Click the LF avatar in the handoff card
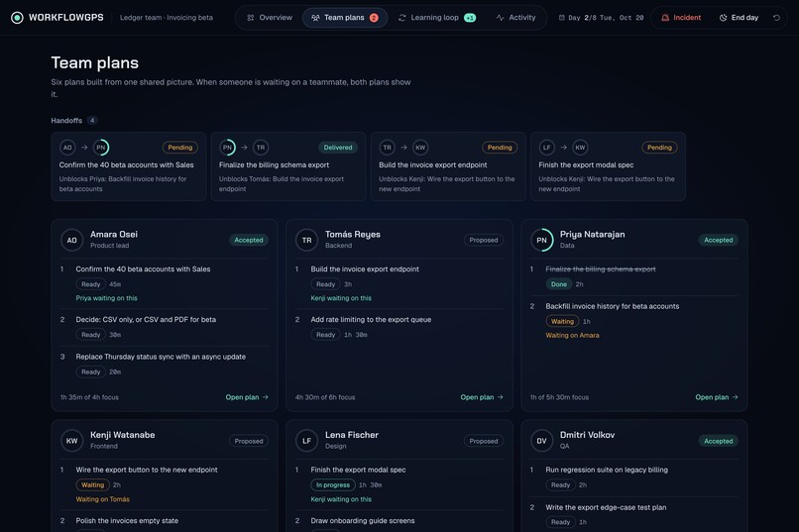This screenshot has height=532, width=799. click(x=547, y=148)
